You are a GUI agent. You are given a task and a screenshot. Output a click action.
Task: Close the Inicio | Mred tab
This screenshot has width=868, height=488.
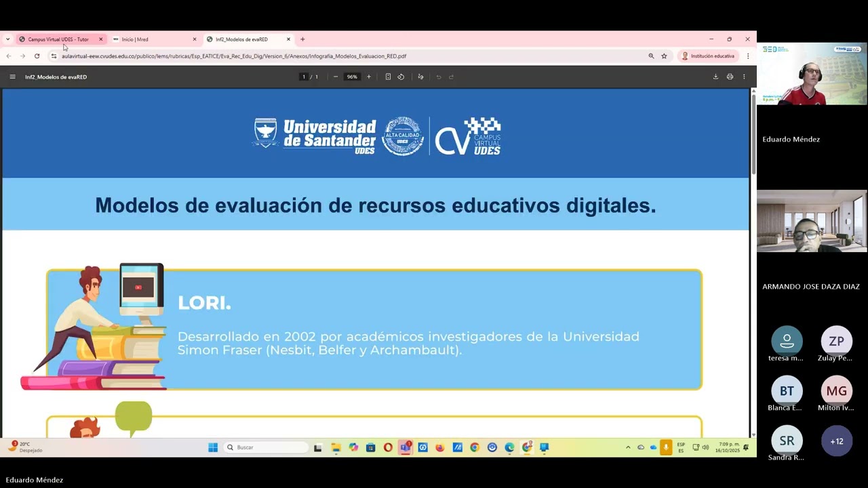tap(195, 39)
